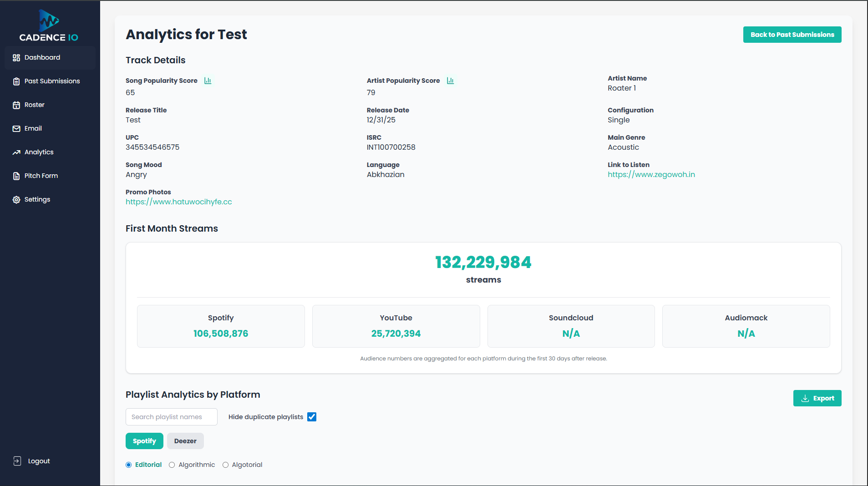This screenshot has height=486, width=868.
Task: Click the Email envelope icon
Action: [16, 129]
